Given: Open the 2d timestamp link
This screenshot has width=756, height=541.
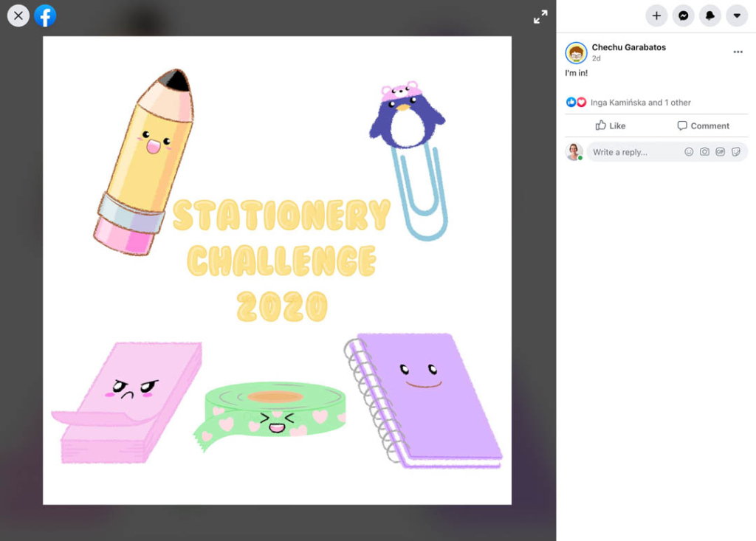Looking at the screenshot, I should (595, 58).
